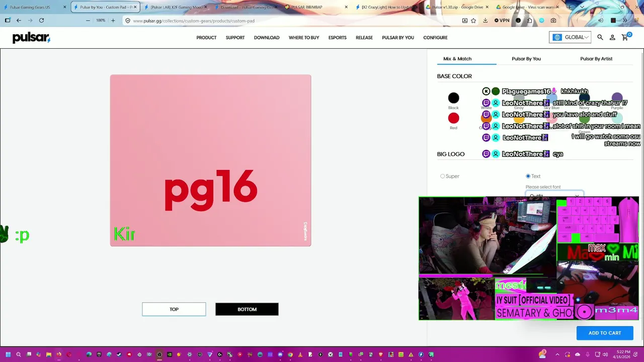
Task: Open WHERE TO BUY nav link
Action: click(304, 38)
